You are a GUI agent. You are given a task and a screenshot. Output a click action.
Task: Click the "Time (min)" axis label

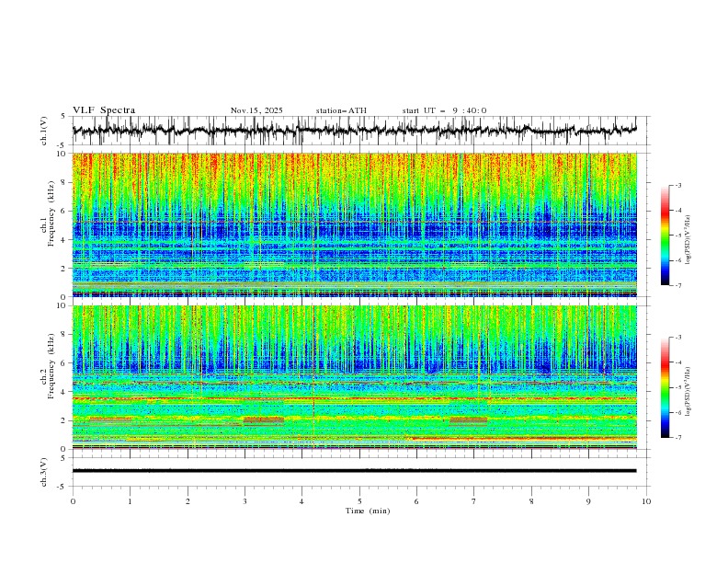[368, 511]
